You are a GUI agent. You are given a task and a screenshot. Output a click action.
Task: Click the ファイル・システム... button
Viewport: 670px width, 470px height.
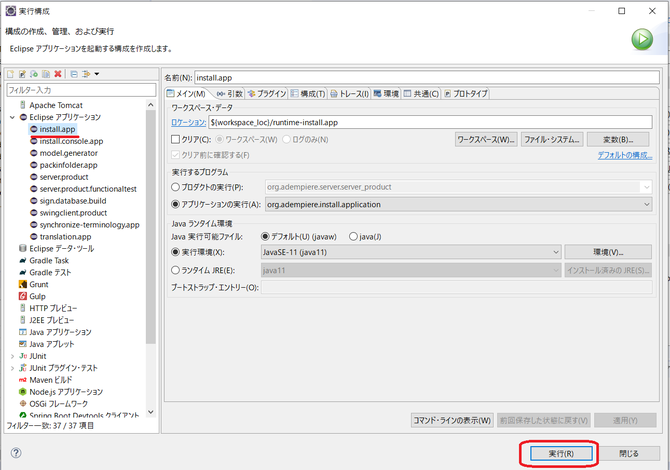click(552, 140)
